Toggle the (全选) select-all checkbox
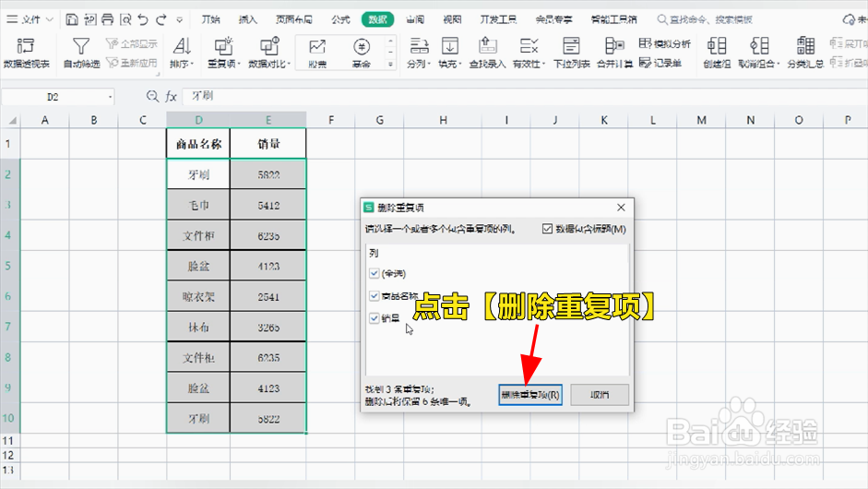The image size is (868, 489). click(375, 274)
